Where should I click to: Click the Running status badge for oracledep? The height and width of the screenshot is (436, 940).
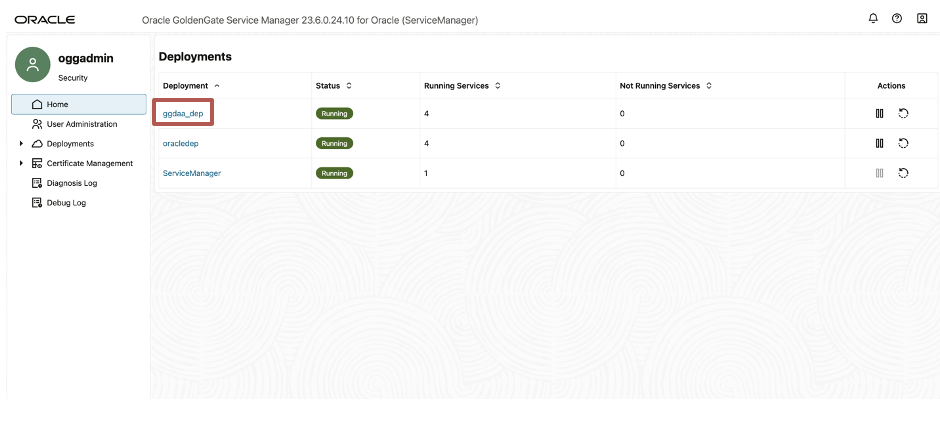335,143
